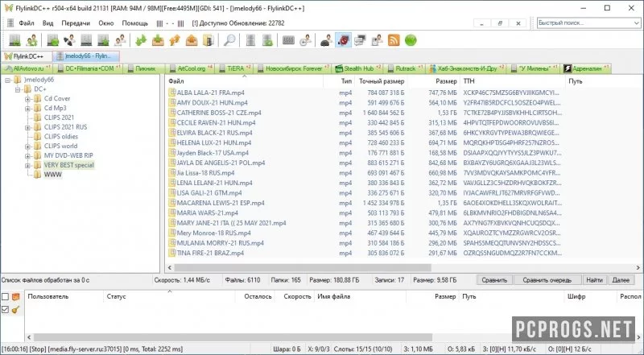Click the open file list folder icon
Image resolution: width=644 pixels, height=355 pixels.
coord(208,40)
